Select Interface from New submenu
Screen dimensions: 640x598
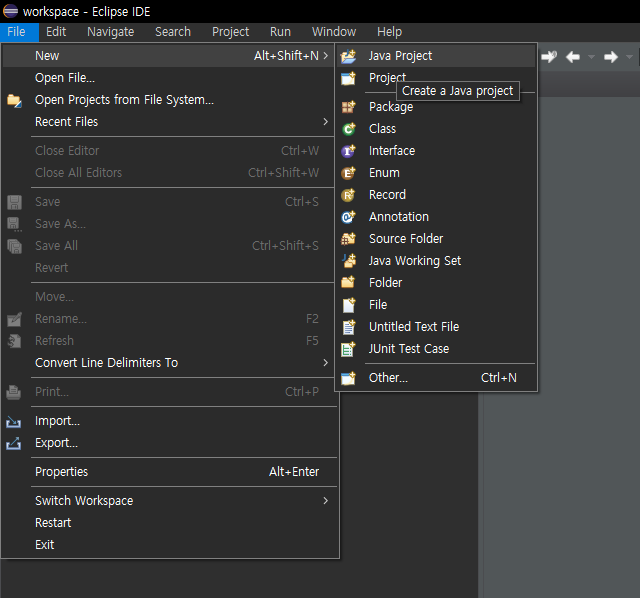436,151
